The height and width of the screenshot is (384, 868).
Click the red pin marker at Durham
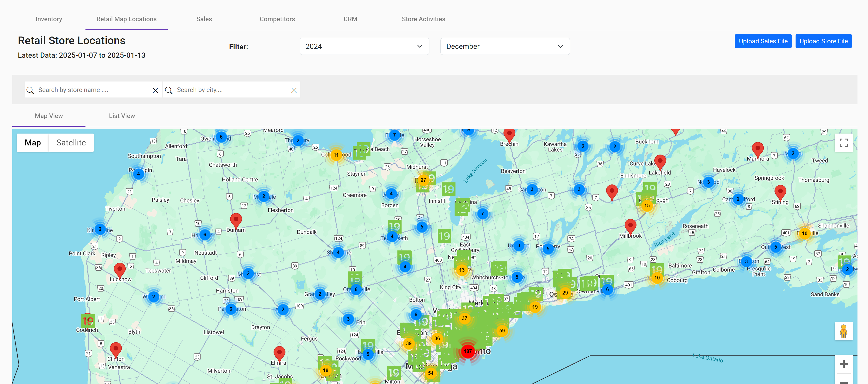[236, 220]
